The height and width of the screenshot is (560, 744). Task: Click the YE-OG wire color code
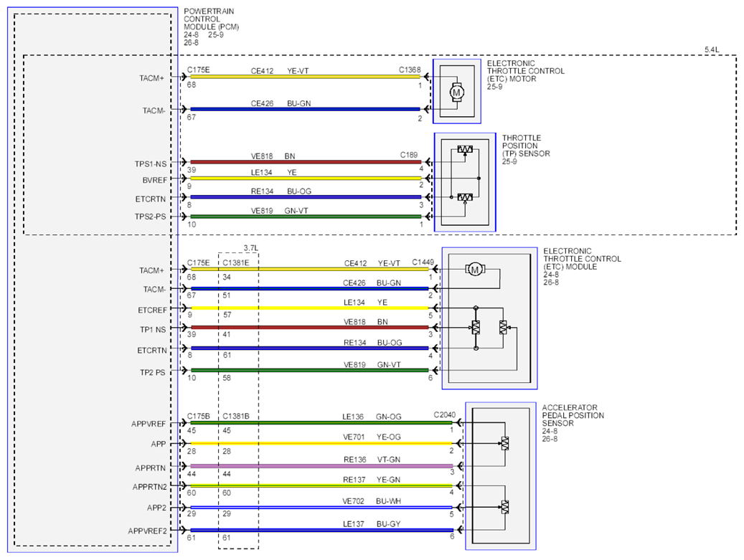coord(389,437)
